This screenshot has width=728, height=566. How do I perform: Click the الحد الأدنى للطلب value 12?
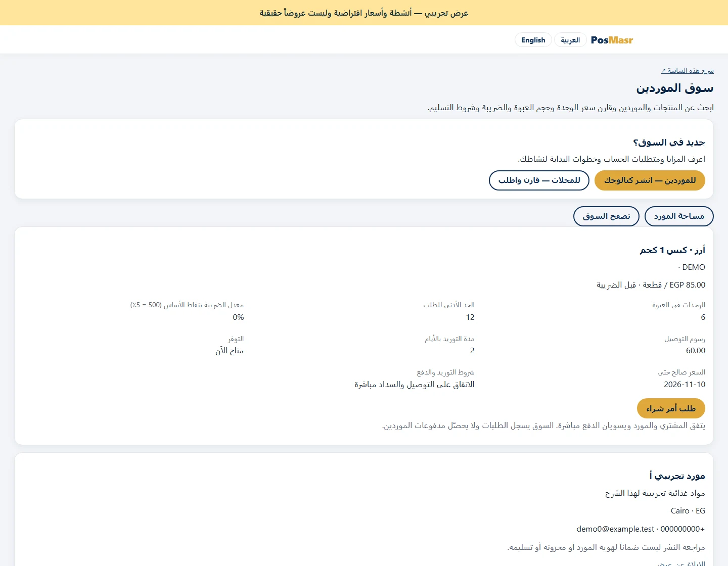(470, 317)
